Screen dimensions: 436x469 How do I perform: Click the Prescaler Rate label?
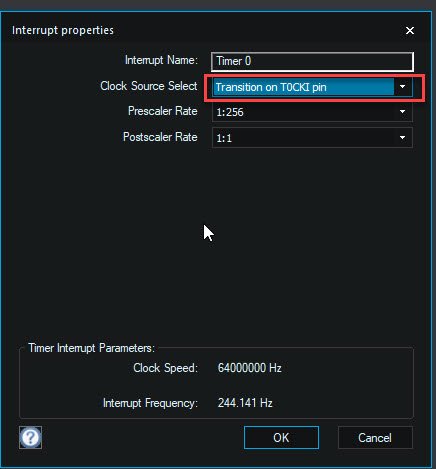tap(163, 111)
